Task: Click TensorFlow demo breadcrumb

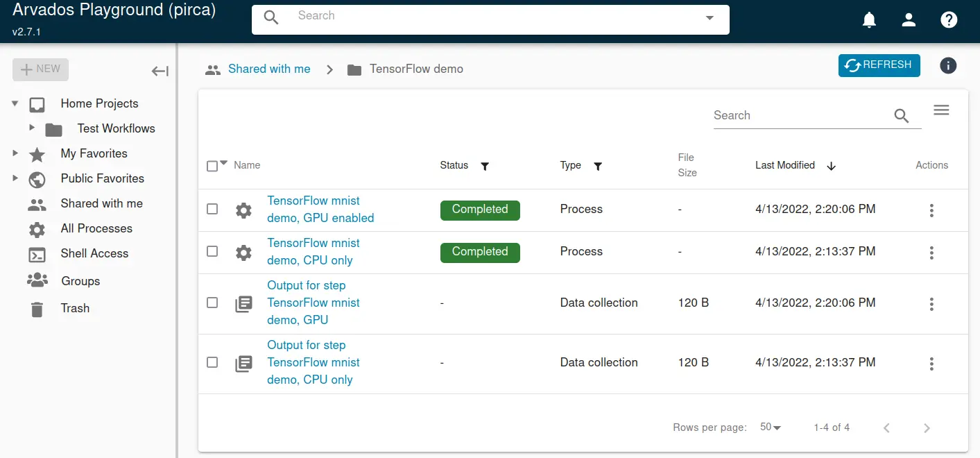Action: [x=416, y=69]
